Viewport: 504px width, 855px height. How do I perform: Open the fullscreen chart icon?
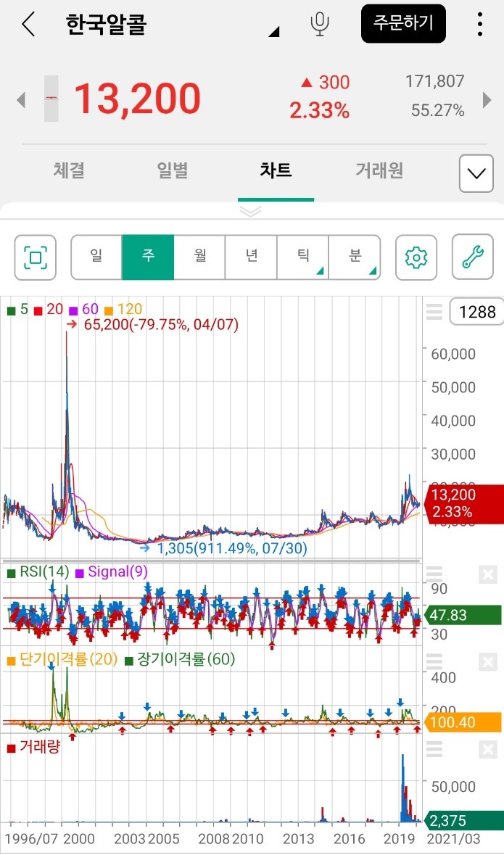tap(36, 257)
